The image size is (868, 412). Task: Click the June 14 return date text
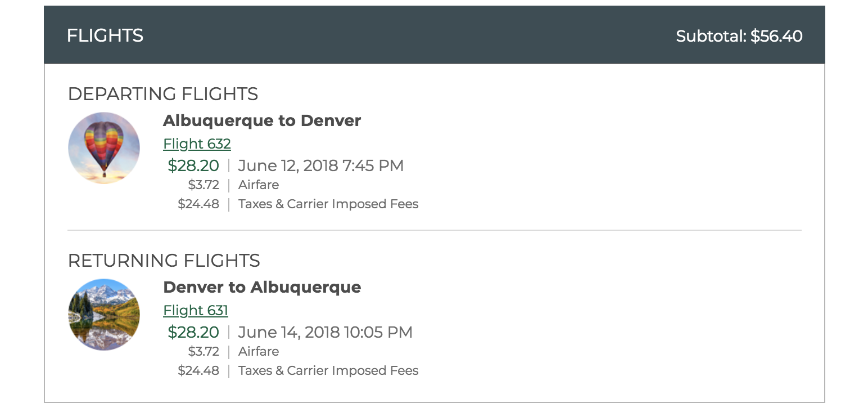tap(325, 332)
